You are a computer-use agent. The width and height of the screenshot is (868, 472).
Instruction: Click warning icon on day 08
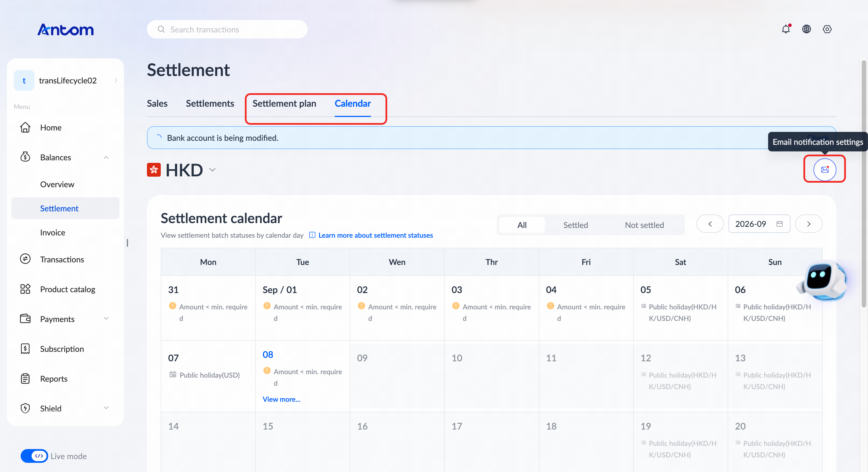tap(267, 371)
